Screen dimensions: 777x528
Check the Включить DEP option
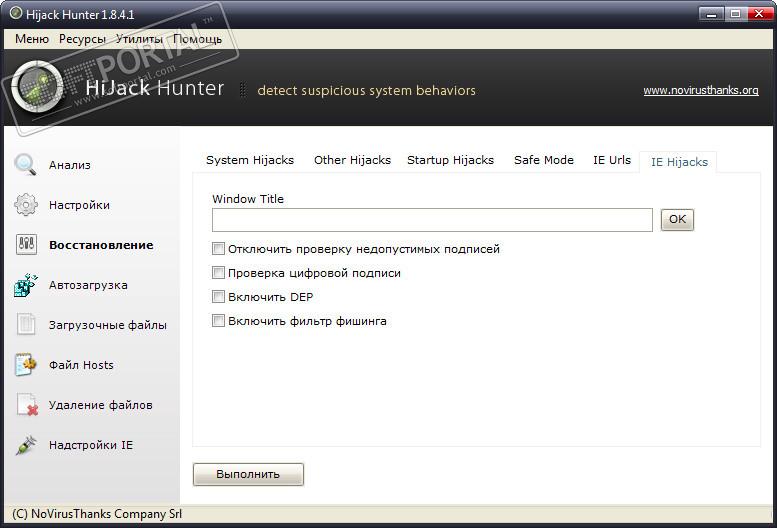(x=218, y=297)
